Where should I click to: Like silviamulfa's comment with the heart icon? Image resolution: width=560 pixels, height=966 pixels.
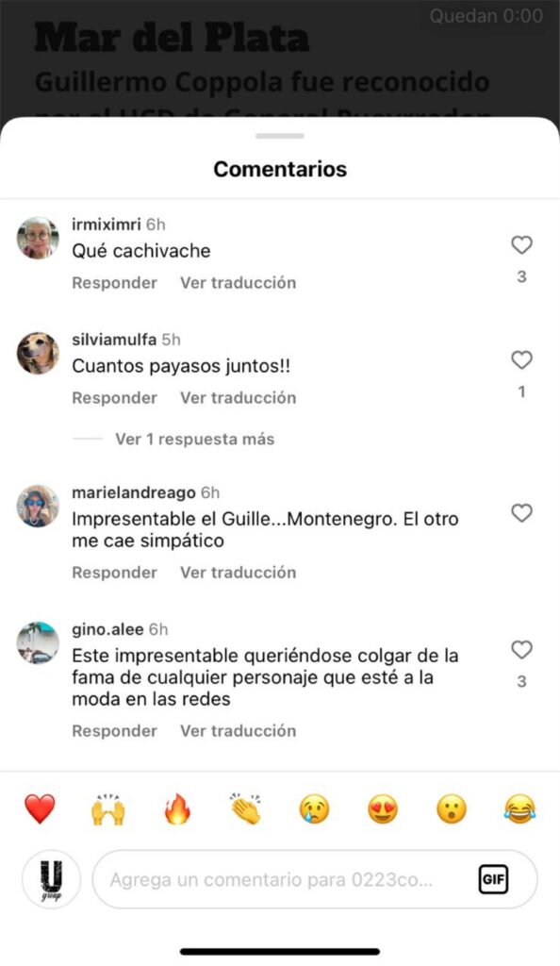pyautogui.click(x=521, y=359)
